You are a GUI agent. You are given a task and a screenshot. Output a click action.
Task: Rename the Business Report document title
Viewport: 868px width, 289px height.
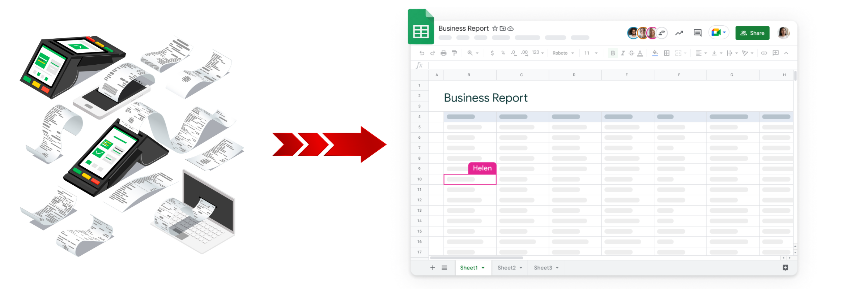click(463, 28)
